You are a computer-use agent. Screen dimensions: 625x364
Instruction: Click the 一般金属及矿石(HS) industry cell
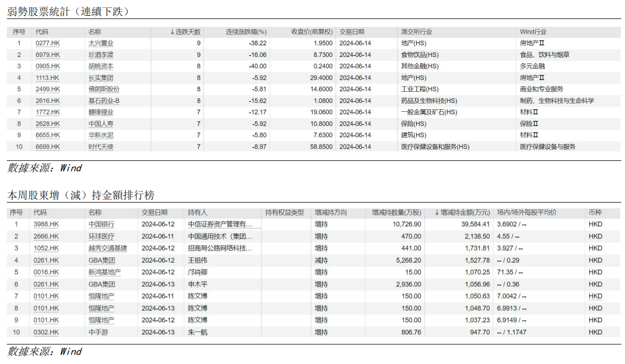[429, 112]
